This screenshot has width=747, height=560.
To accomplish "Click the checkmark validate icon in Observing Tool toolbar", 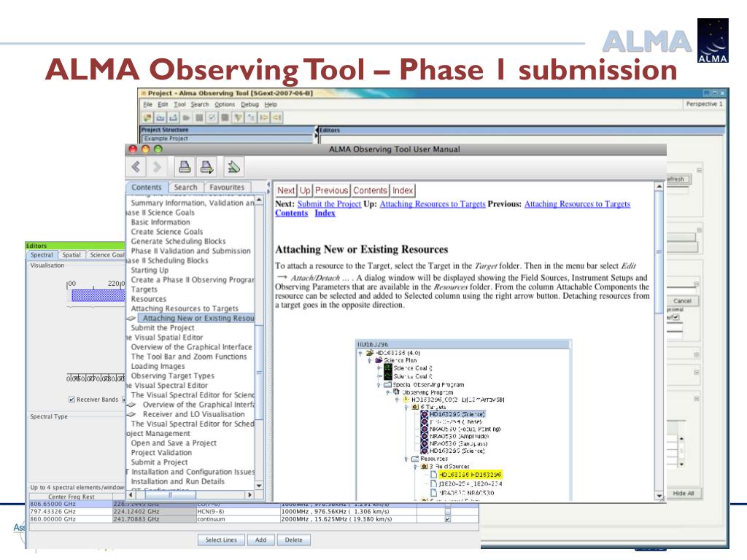I will pos(212,117).
